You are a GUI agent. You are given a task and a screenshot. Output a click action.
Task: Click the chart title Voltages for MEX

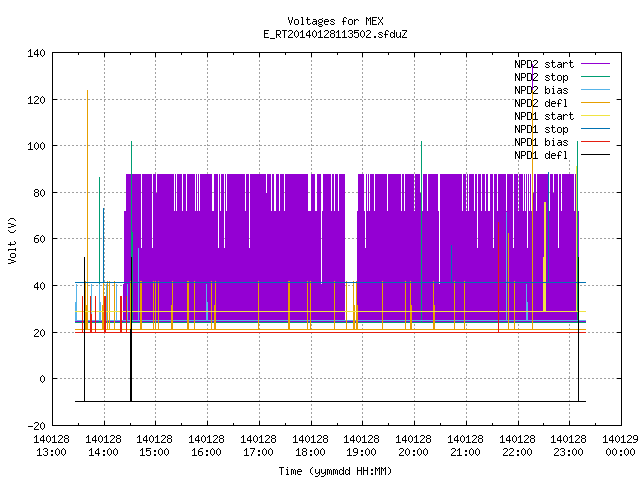(x=335, y=21)
